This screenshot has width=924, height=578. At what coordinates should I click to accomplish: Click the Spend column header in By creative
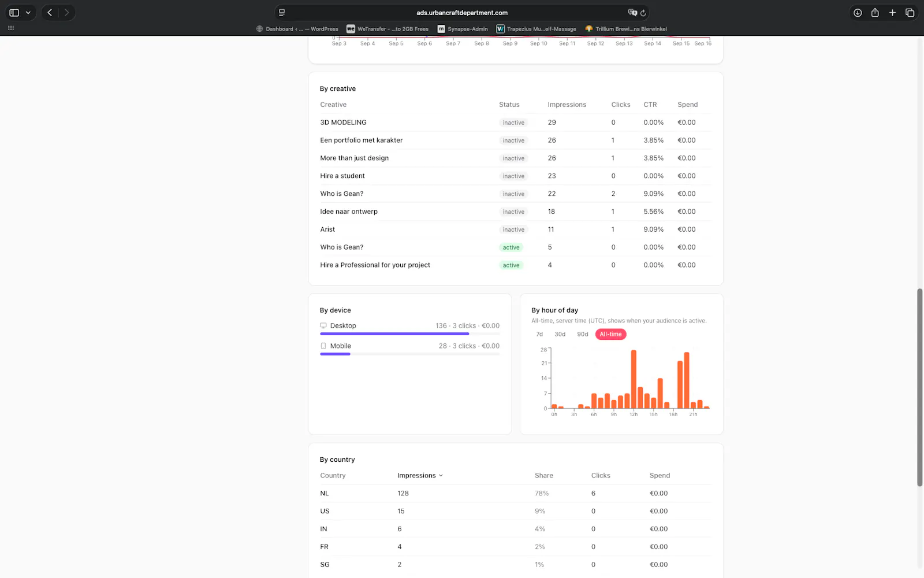(x=688, y=105)
